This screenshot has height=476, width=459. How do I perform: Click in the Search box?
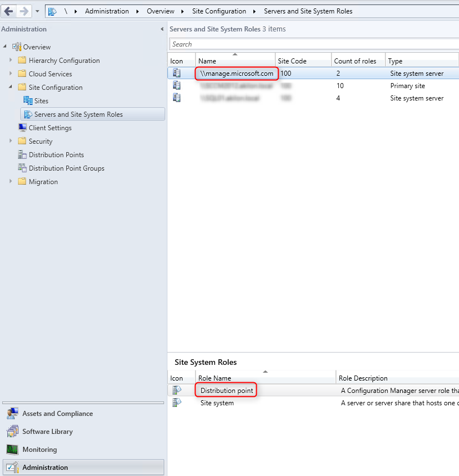(314, 44)
